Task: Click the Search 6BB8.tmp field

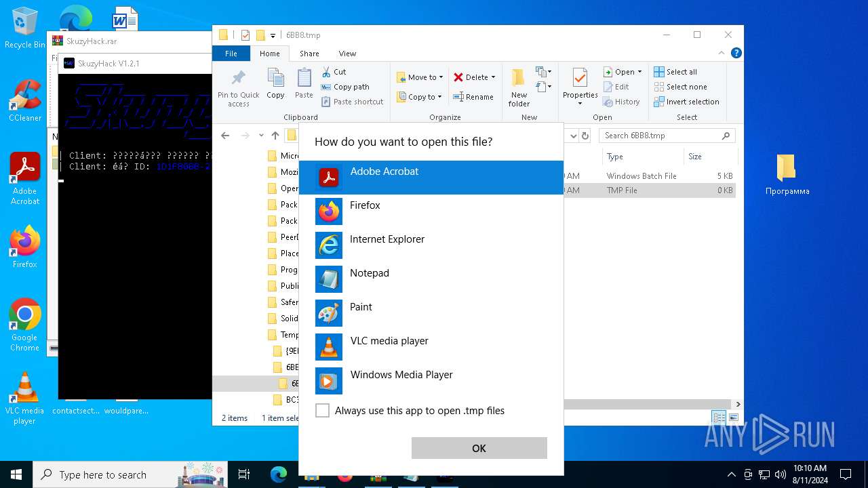Action: [667, 136]
